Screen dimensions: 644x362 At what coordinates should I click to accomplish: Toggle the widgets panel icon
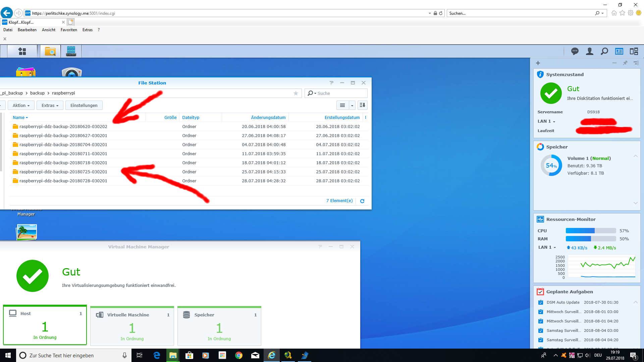[619, 51]
